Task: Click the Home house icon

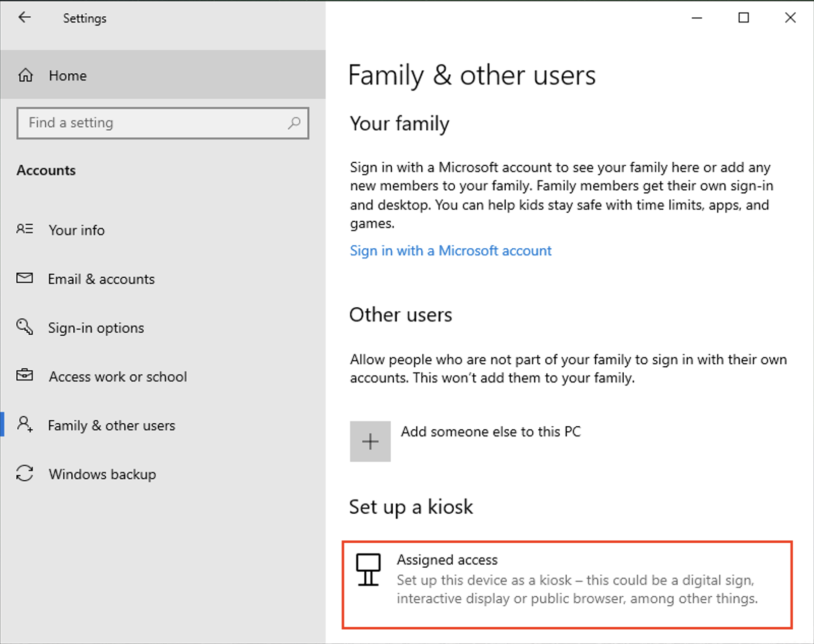Action: 25,75
